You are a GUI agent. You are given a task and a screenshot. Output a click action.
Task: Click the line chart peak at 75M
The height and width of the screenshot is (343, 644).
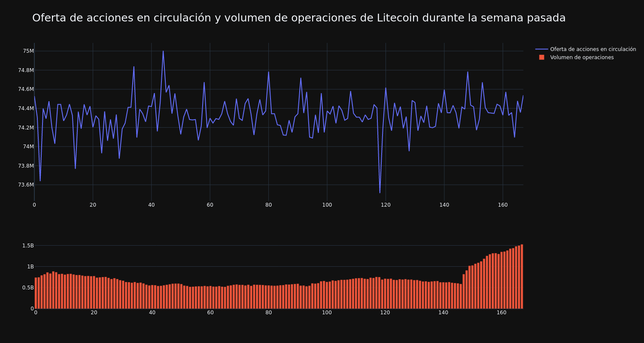click(163, 51)
